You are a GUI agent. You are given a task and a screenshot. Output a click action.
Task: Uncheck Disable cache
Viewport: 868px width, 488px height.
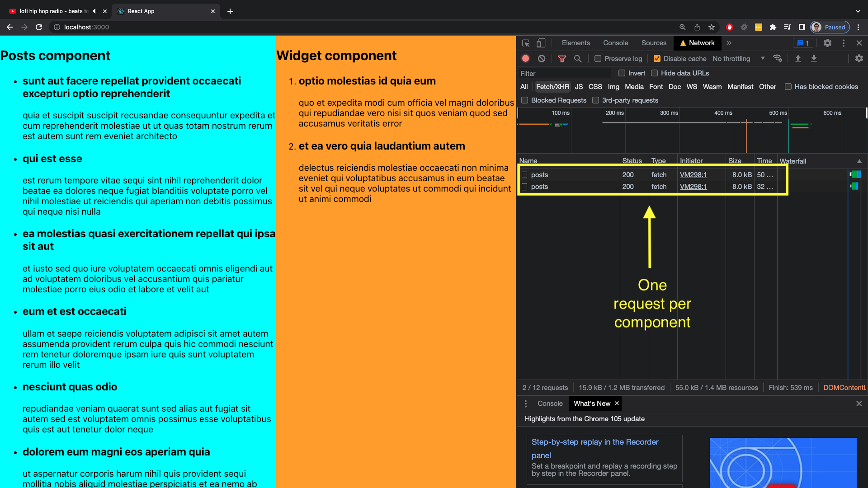[x=657, y=58]
